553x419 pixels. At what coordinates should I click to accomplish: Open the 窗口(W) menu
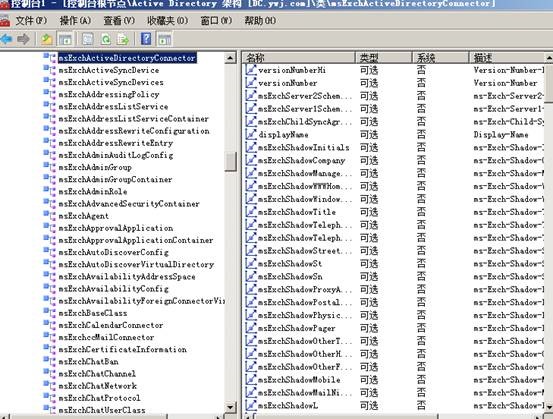pyautogui.click(x=216, y=21)
